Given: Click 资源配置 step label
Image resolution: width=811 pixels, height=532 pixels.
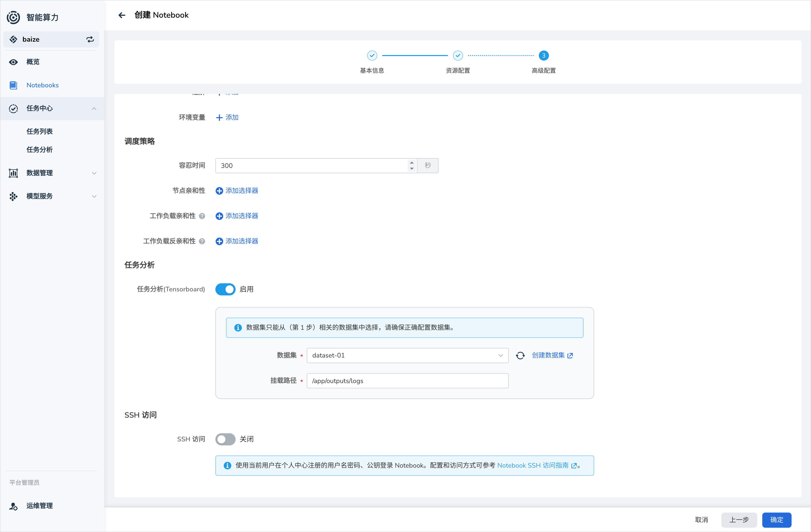Looking at the screenshot, I should (458, 70).
